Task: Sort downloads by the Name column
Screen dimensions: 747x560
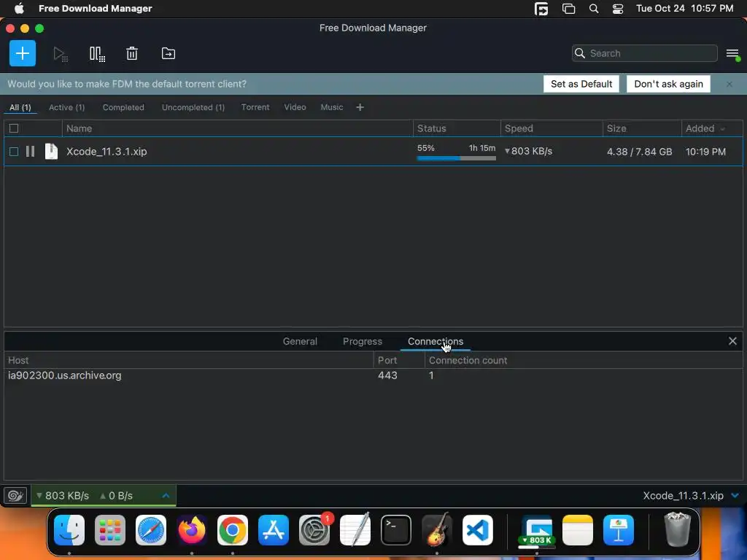Action: coord(237,128)
